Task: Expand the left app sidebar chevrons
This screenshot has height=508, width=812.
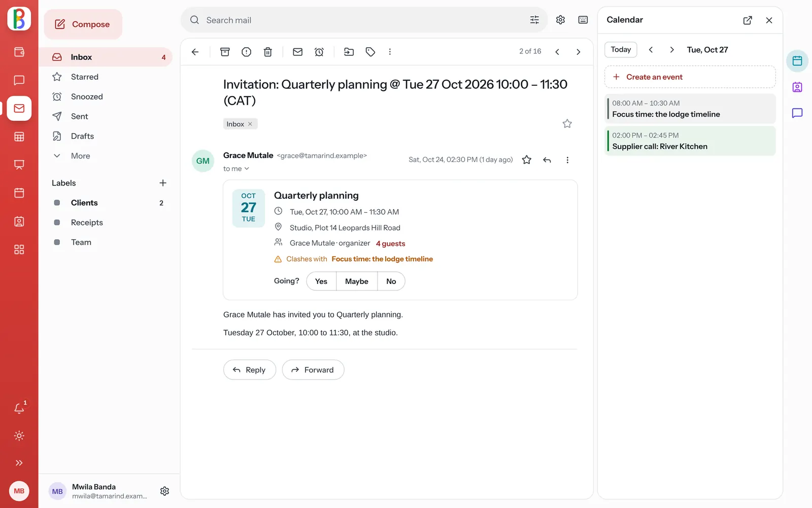Action: (x=19, y=463)
